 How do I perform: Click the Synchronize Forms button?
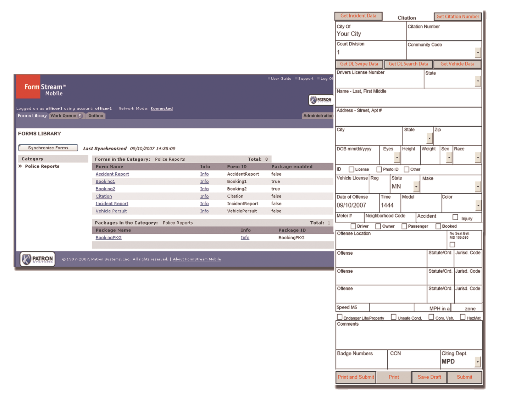pyautogui.click(x=48, y=148)
